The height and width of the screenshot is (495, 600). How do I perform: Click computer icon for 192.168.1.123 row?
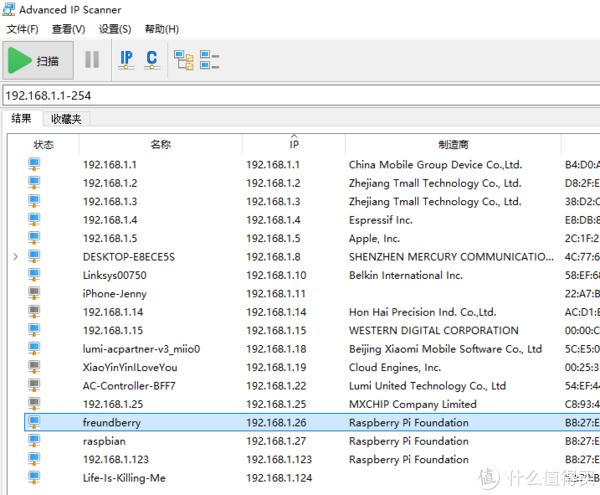[x=34, y=459]
